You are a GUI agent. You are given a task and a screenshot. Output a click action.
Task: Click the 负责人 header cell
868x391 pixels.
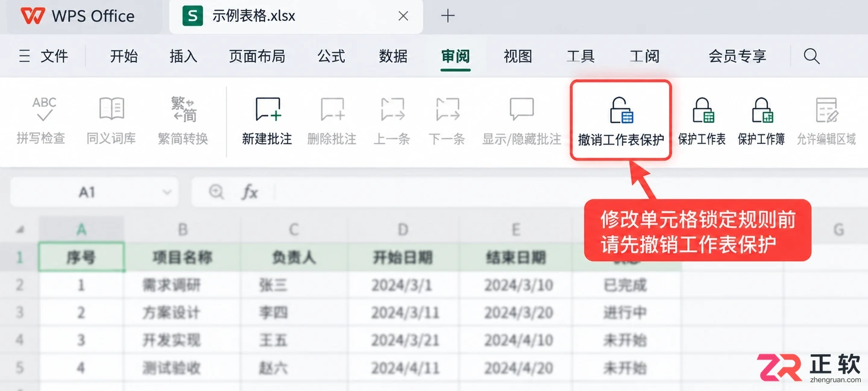click(x=294, y=257)
